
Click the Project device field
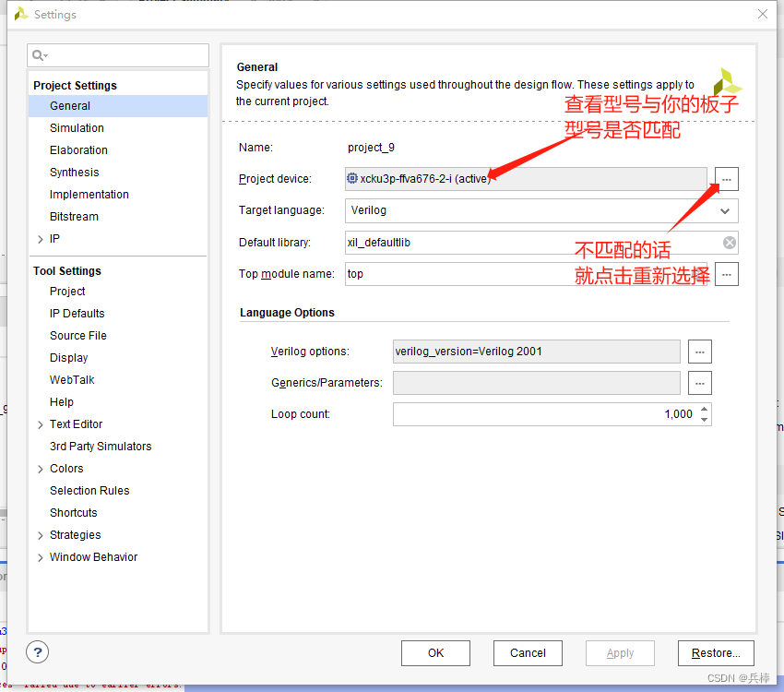[526, 179]
